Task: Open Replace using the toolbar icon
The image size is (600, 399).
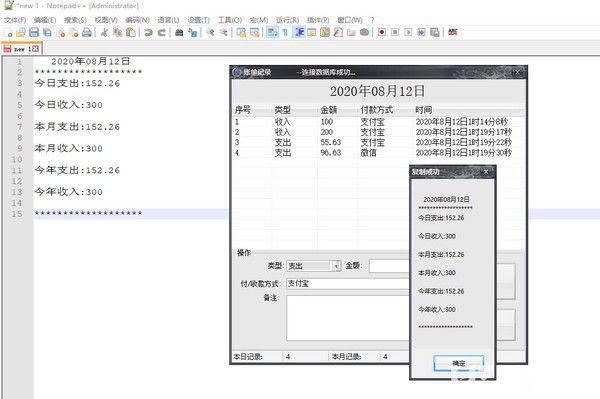Action: point(192,33)
